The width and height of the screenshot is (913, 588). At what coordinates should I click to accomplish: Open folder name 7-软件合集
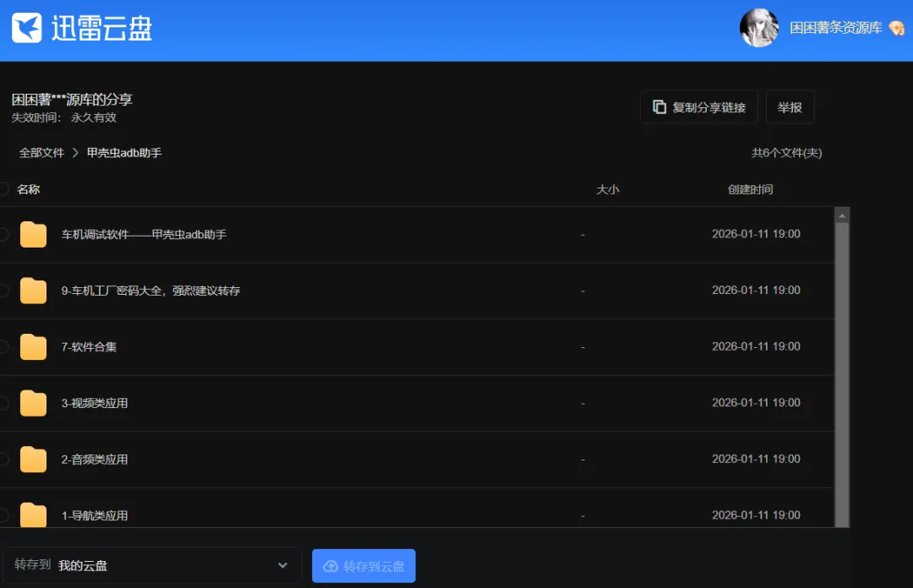point(89,347)
